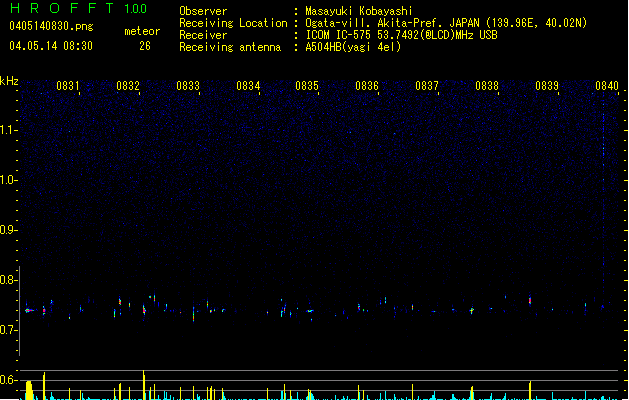The image size is (629, 400).
Task: Click the 1.1 kHz axis label
Action: [8, 130]
